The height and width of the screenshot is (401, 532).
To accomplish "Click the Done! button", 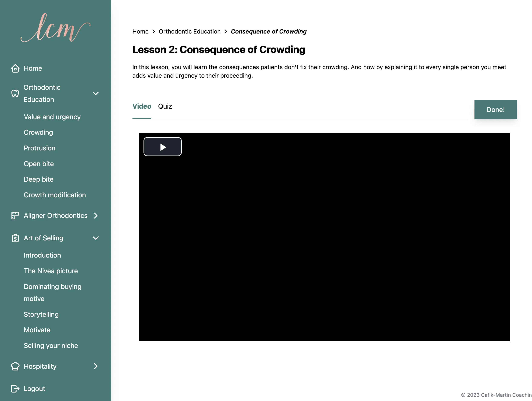I will click(x=495, y=109).
